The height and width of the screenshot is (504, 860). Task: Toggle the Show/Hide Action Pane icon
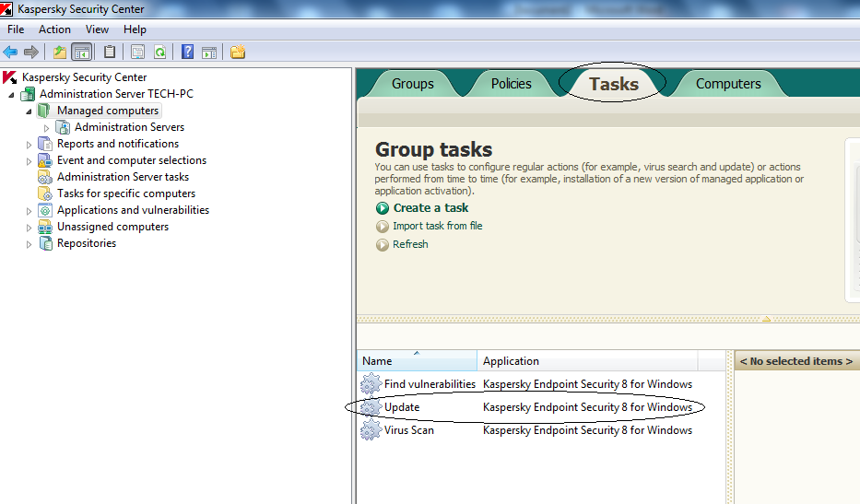[209, 53]
